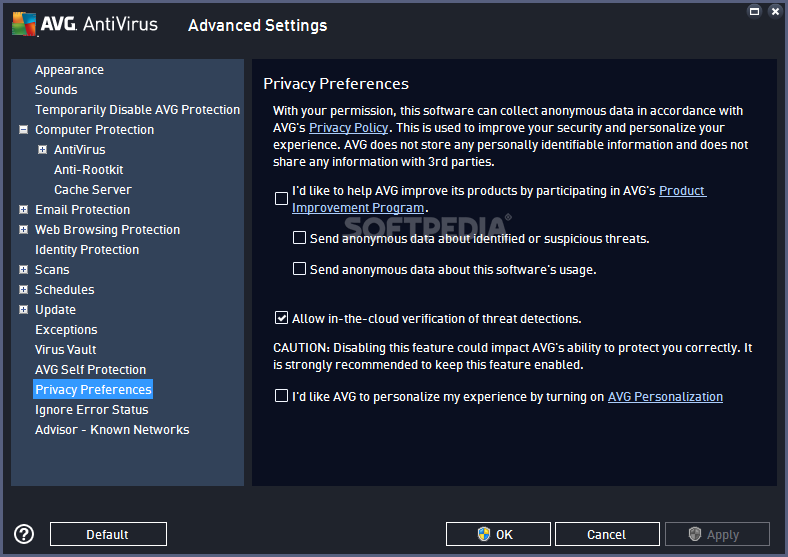Expand the Schedules tree node
This screenshot has width=788, height=557.
pyautogui.click(x=23, y=290)
